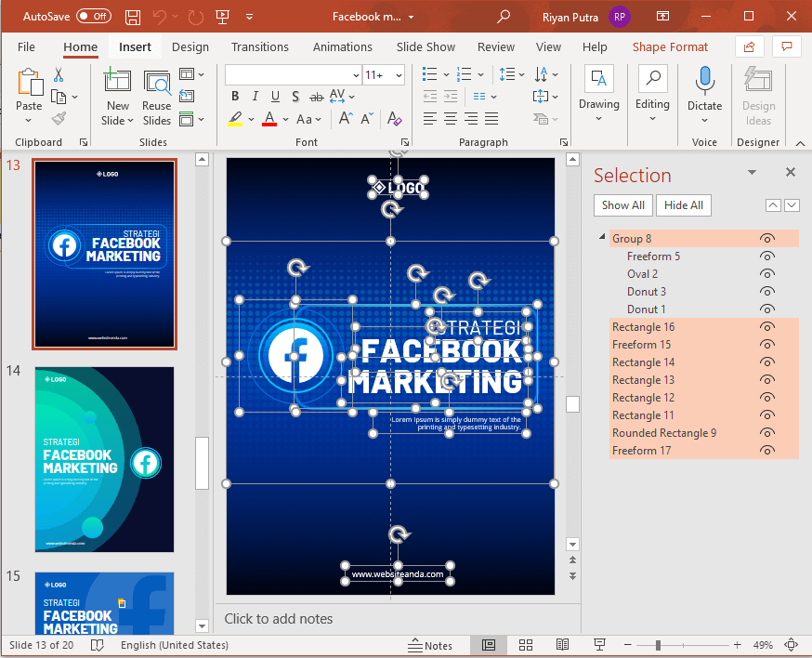The height and width of the screenshot is (658, 812).
Task: Click the Dictate microphone icon
Action: [705, 80]
